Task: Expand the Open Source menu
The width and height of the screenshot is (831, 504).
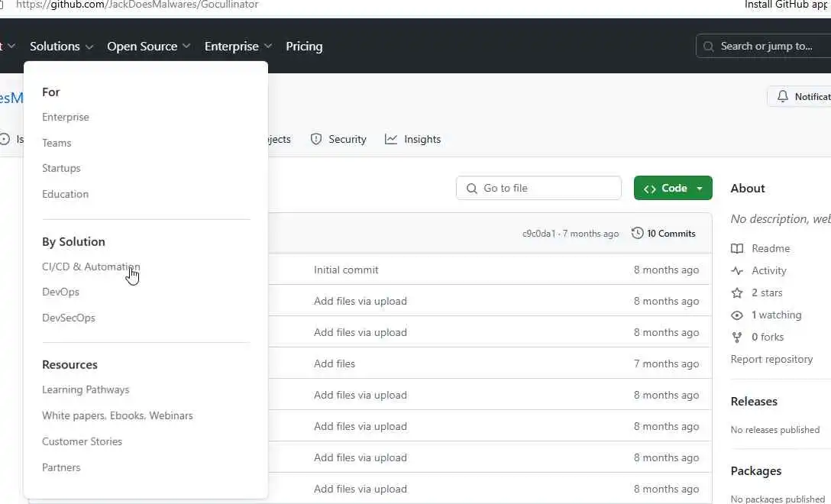Action: tap(148, 46)
